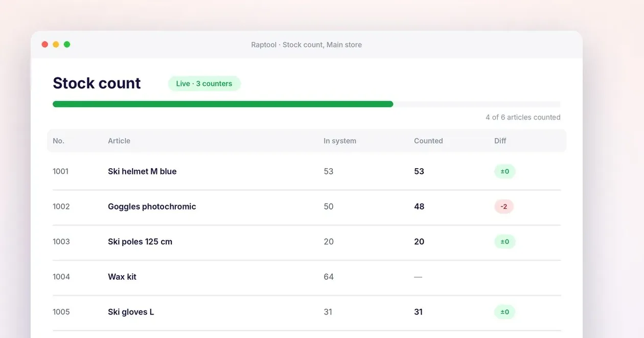Select the Ski poles 125 cm article
Viewport: 644px width, 338px height.
click(x=140, y=241)
